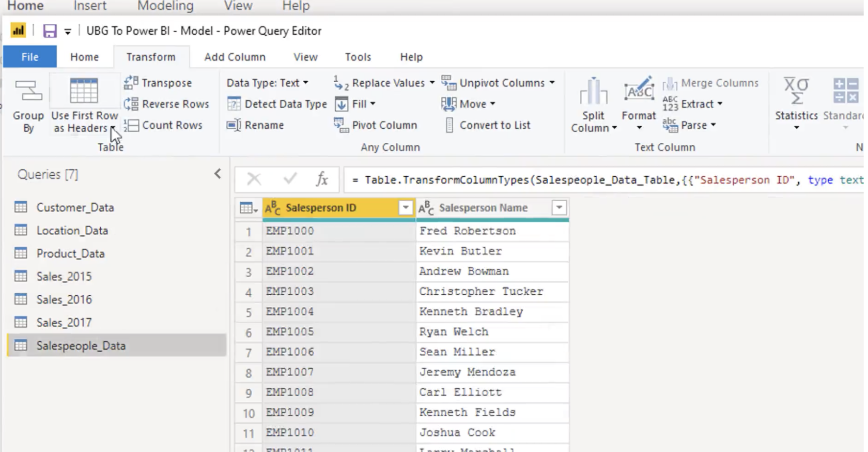Click the Detect Data Type icon
Viewport: 868px width, 452px height.
(x=234, y=104)
